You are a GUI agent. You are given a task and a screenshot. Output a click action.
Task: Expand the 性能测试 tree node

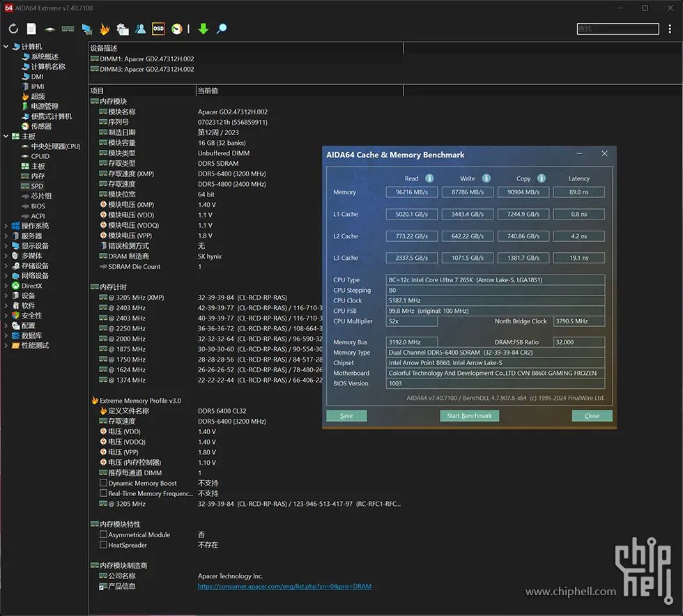point(6,346)
